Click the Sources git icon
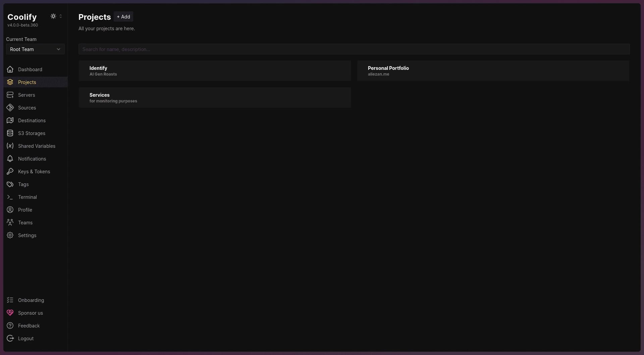The image size is (644, 355). (10, 107)
